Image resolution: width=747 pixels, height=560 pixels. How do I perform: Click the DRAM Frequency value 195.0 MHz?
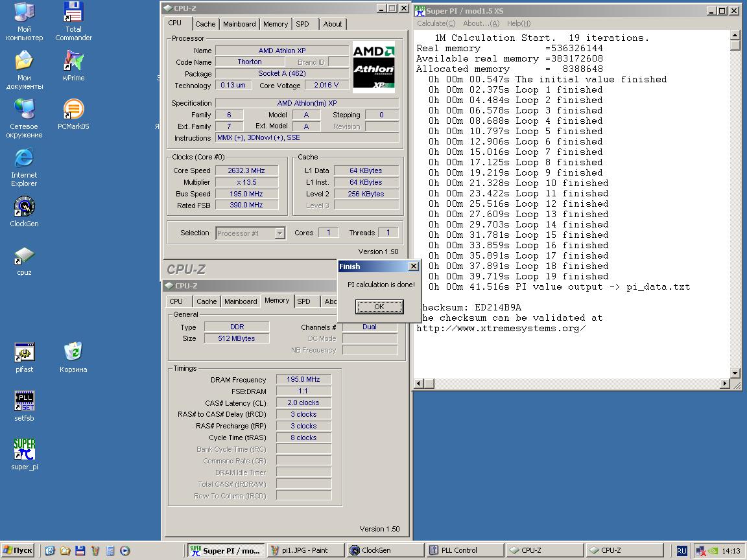(x=303, y=380)
